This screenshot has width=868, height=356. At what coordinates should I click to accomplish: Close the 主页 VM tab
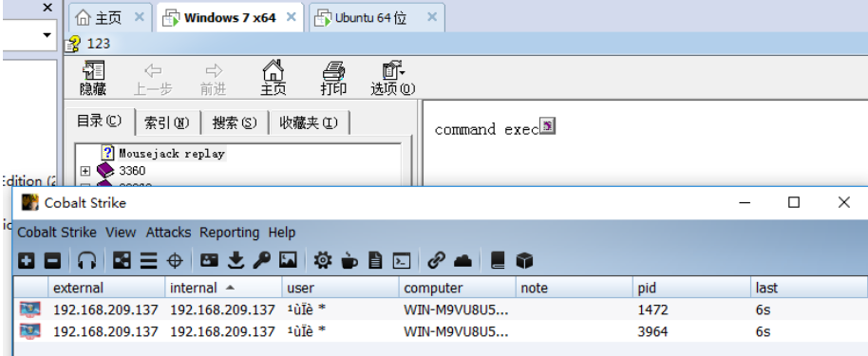139,17
